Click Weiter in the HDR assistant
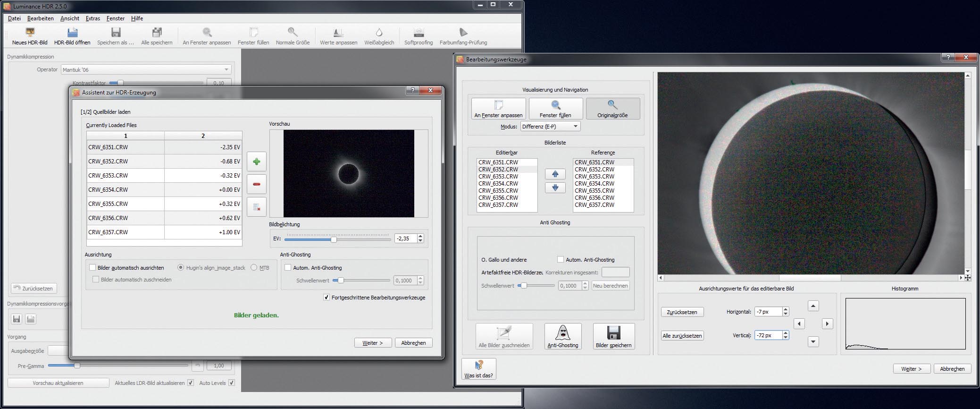The height and width of the screenshot is (409, 980). coord(372,343)
